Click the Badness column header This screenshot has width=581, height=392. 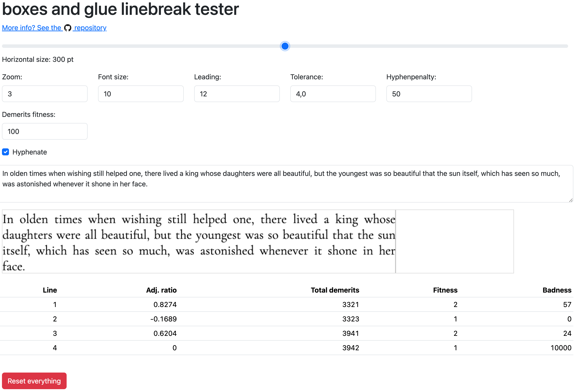point(557,290)
